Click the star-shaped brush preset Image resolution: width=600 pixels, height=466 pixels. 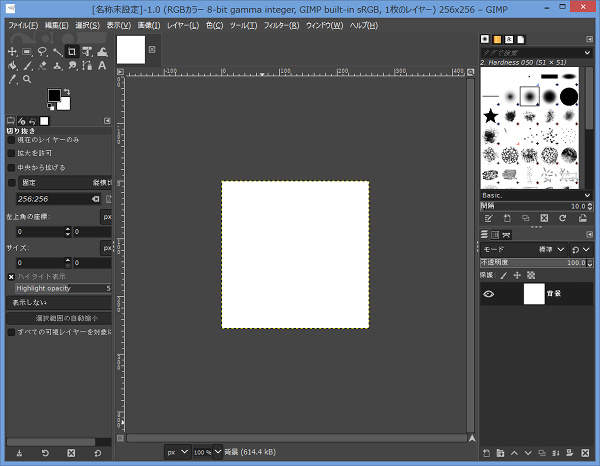click(x=491, y=117)
